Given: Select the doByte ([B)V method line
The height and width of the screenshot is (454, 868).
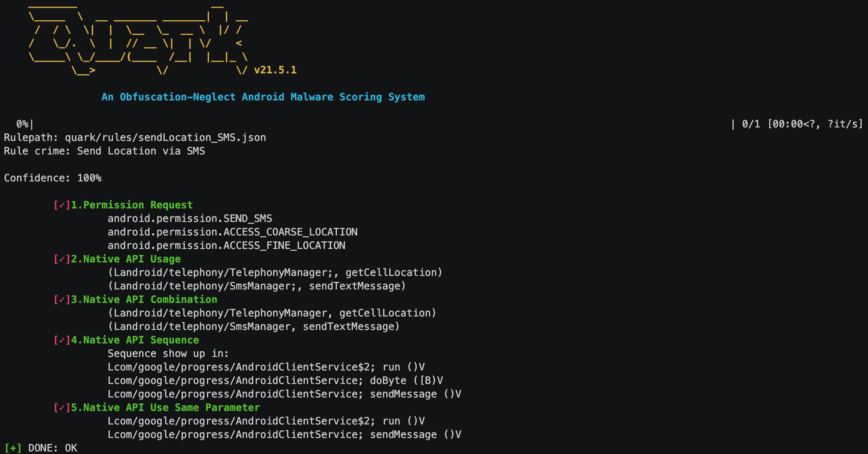Looking at the screenshot, I should point(275,381).
